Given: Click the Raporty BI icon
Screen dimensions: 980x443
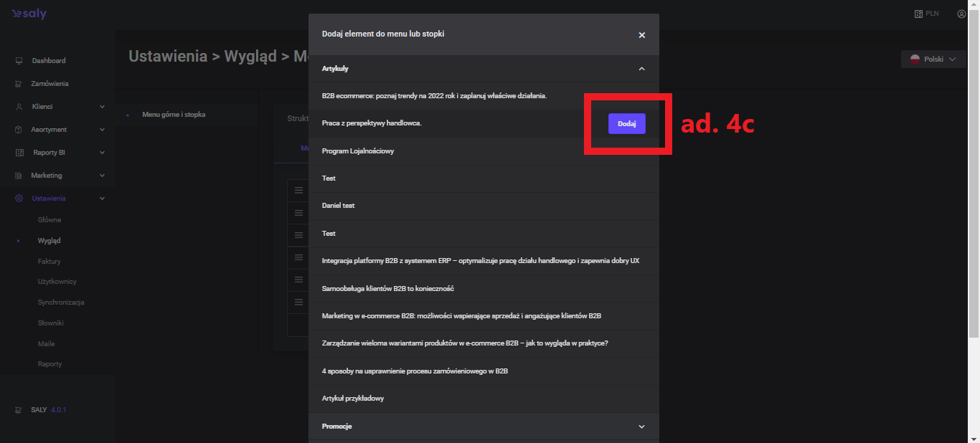Looking at the screenshot, I should point(19,153).
